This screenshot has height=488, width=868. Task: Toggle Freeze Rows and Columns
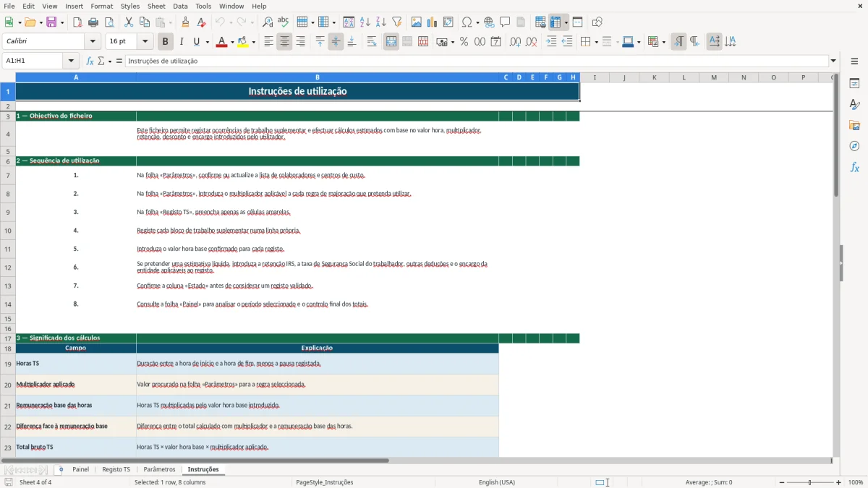point(556,22)
